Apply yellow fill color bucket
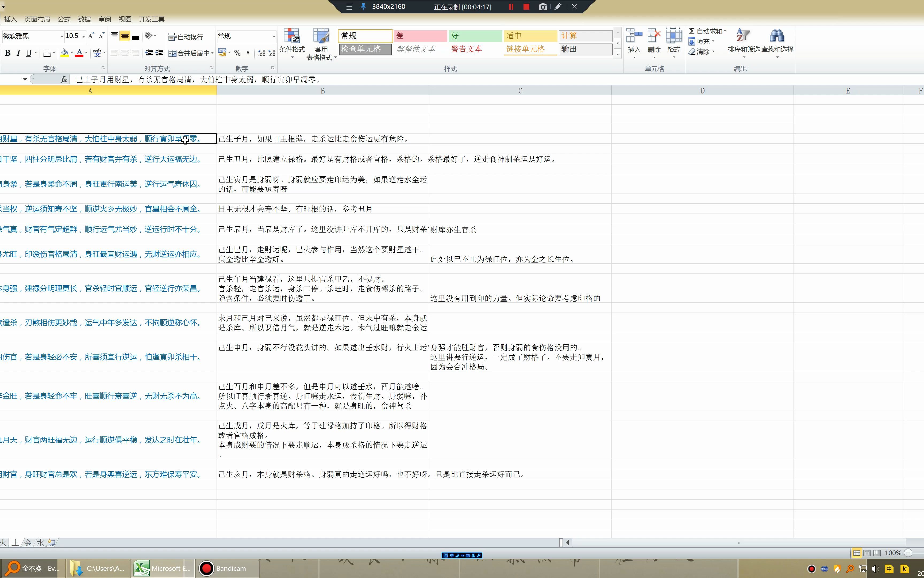Image resolution: width=924 pixels, height=578 pixels. pos(64,53)
